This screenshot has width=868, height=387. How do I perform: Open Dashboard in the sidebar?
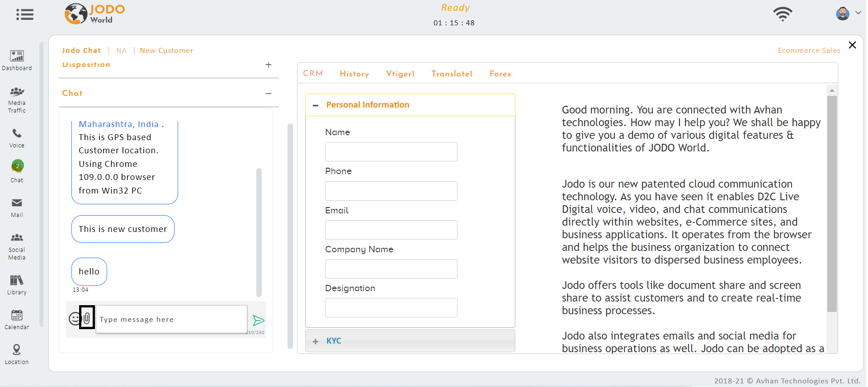pos(17,60)
